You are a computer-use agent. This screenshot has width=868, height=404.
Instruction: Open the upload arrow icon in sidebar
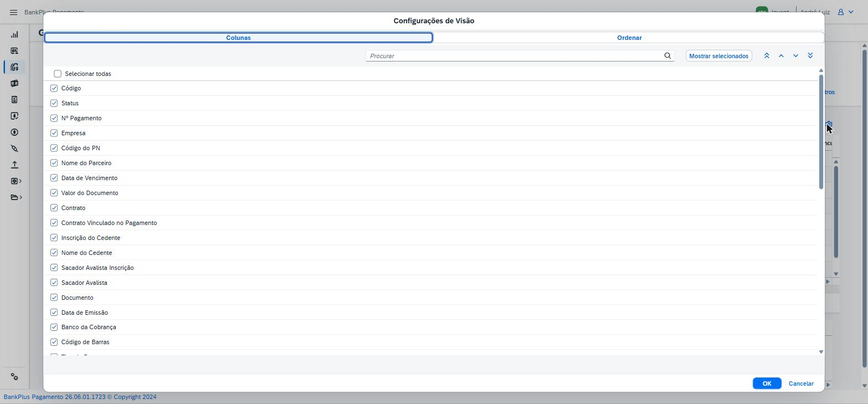point(14,165)
